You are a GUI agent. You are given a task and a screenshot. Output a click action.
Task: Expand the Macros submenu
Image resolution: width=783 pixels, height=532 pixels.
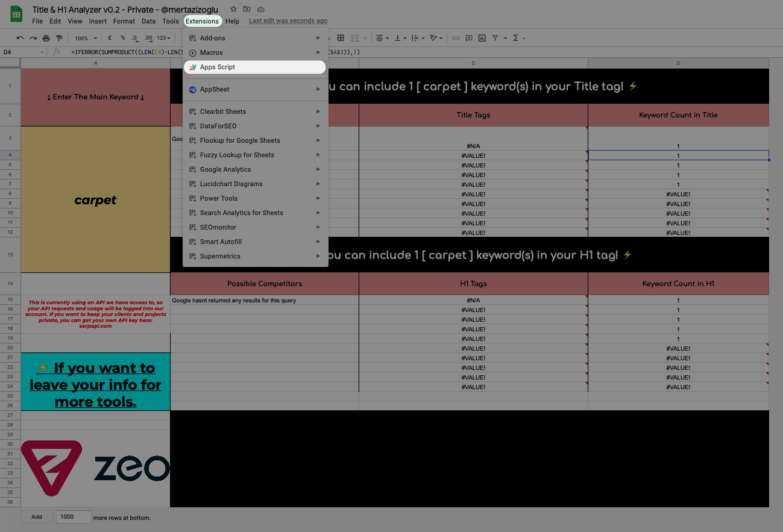pyautogui.click(x=256, y=52)
